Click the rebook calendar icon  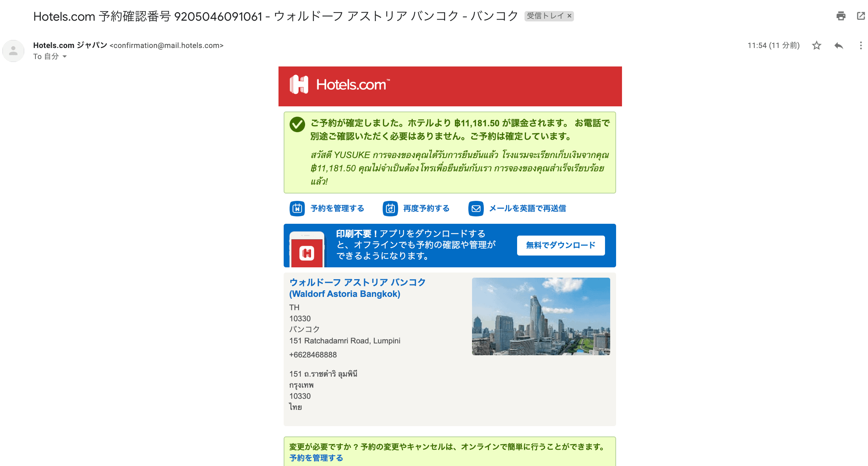pyautogui.click(x=390, y=208)
